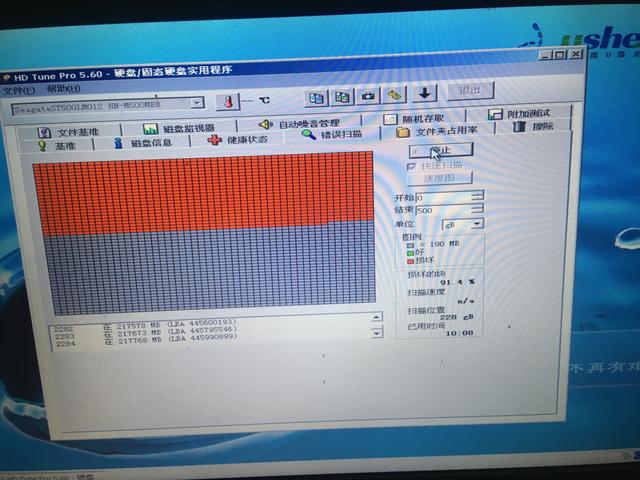
Task: Click the 结束 end value field
Action: coord(443,210)
